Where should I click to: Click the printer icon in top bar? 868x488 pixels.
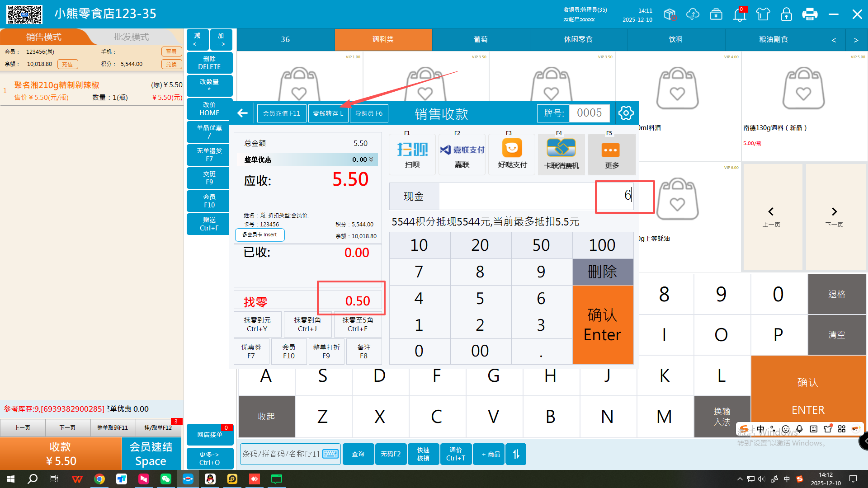point(809,14)
